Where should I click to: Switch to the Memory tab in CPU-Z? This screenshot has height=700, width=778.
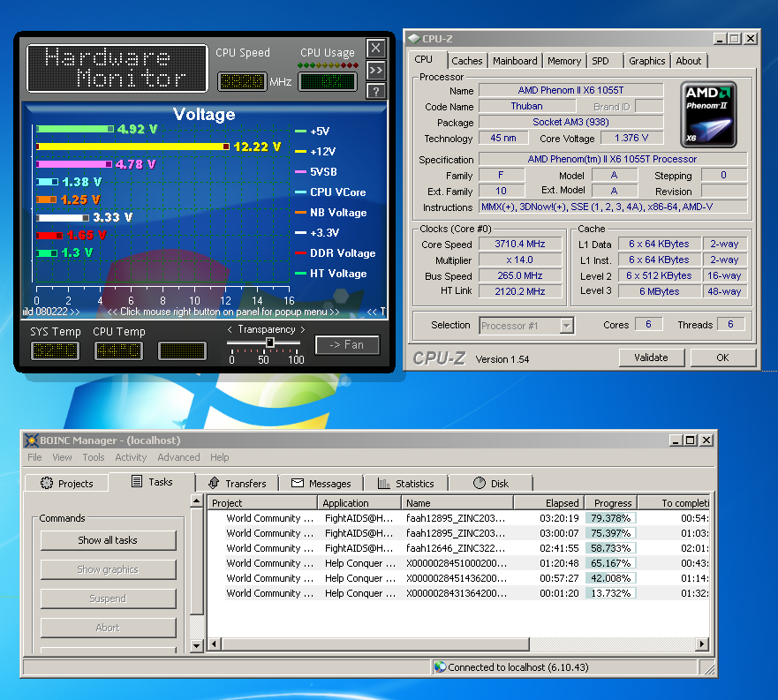click(563, 61)
